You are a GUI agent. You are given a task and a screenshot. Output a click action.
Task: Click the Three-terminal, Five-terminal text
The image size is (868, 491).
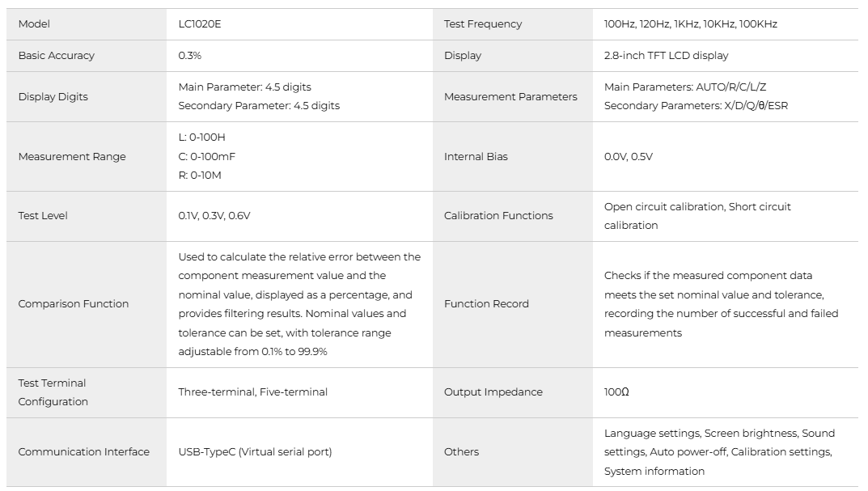click(253, 392)
